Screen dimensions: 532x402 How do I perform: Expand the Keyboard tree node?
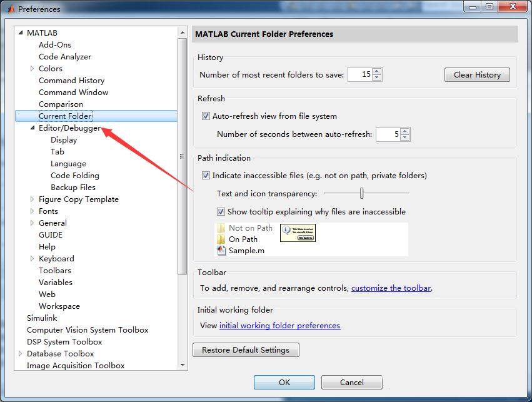[33, 258]
